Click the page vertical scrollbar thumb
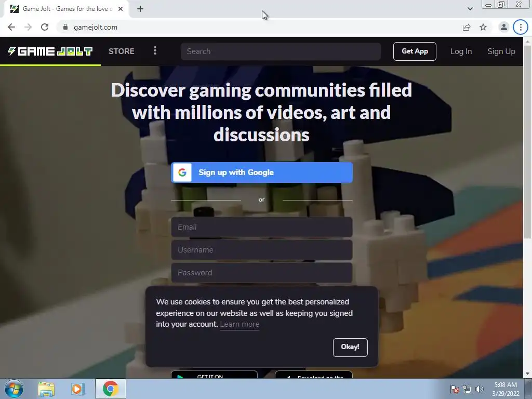This screenshot has height=399, width=532. click(528, 142)
